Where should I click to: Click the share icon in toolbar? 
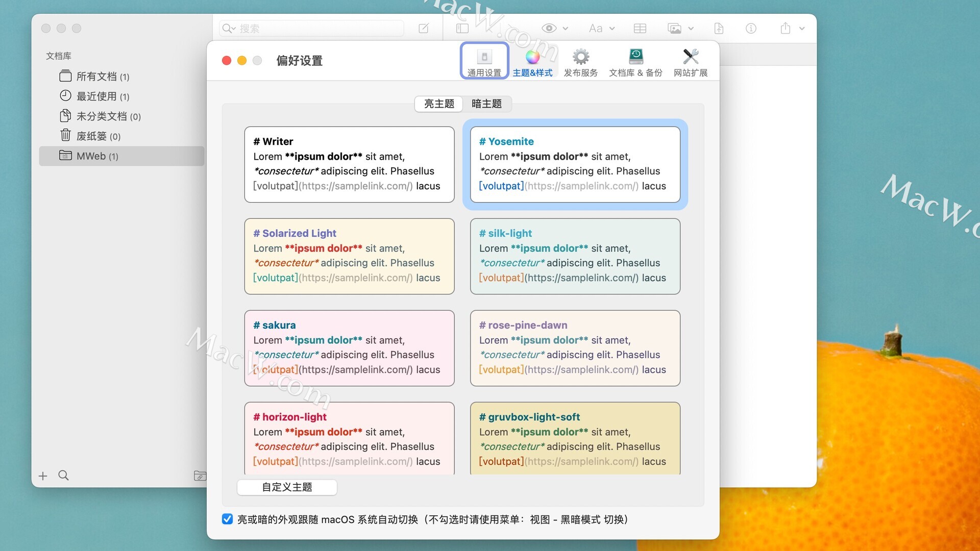786,28
